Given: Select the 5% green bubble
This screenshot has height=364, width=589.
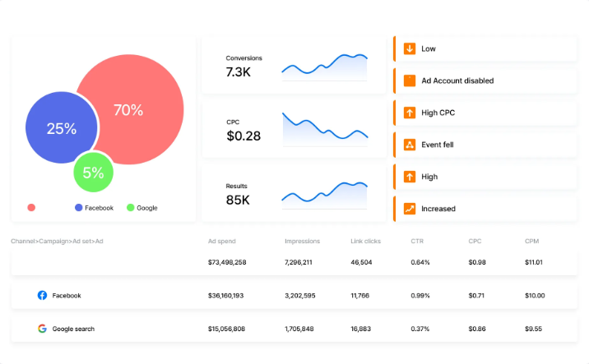Looking at the screenshot, I should [93, 173].
